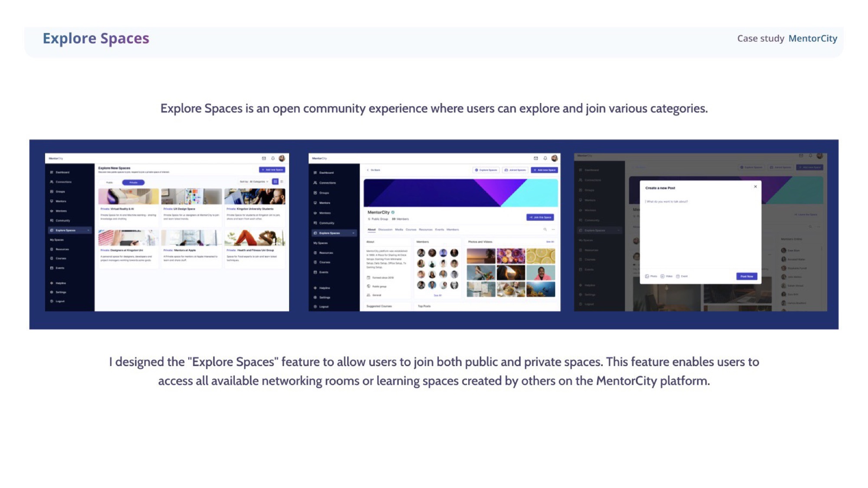The width and height of the screenshot is (868, 488).
Task: Open the lemon slices photo thumbnail
Action: point(541,256)
